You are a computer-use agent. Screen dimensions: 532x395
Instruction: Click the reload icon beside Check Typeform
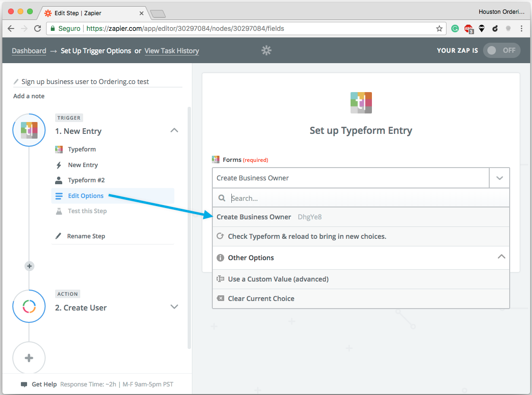click(220, 236)
